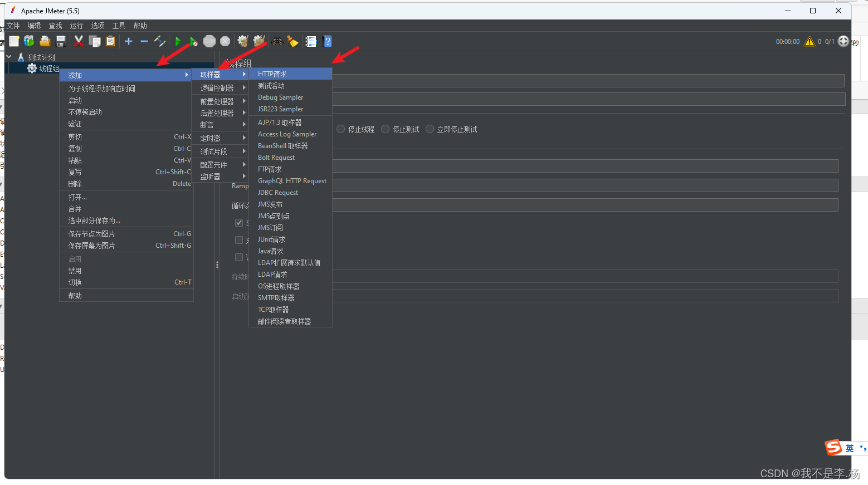The width and height of the screenshot is (868, 485).
Task: Click the Save floppy disk icon
Action: 61,41
